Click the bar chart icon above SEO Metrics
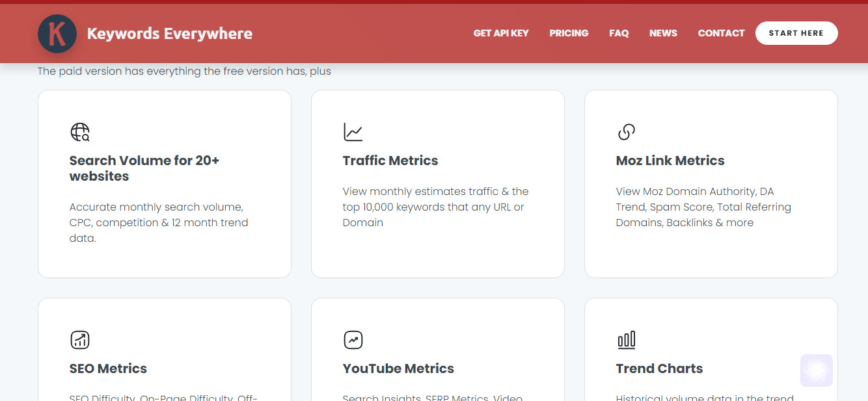Image resolution: width=868 pixels, height=401 pixels. tap(80, 340)
